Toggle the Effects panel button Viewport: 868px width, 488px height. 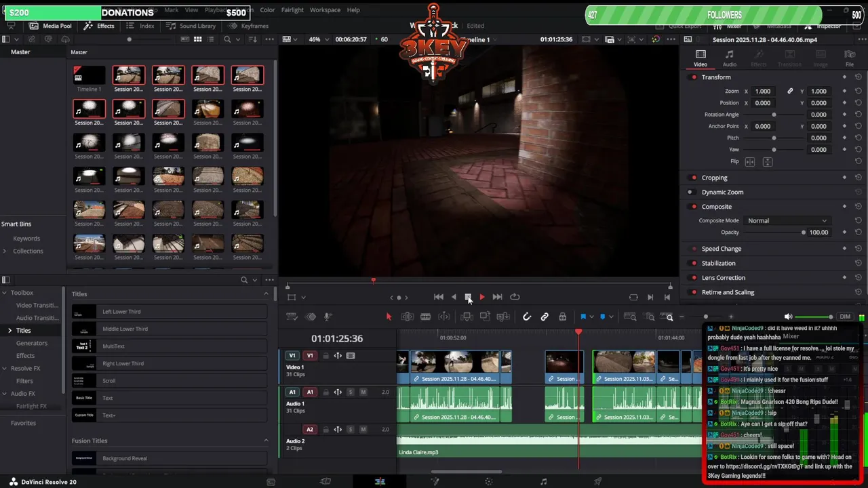pos(100,26)
